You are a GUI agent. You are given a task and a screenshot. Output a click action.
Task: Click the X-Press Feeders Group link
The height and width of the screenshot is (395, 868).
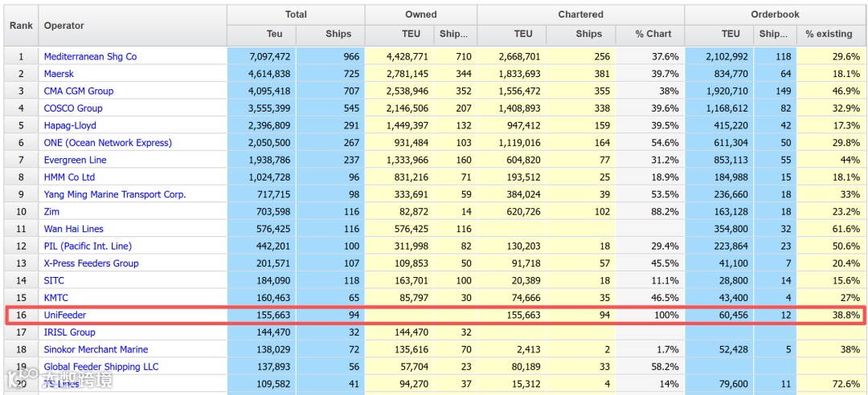coord(92,263)
